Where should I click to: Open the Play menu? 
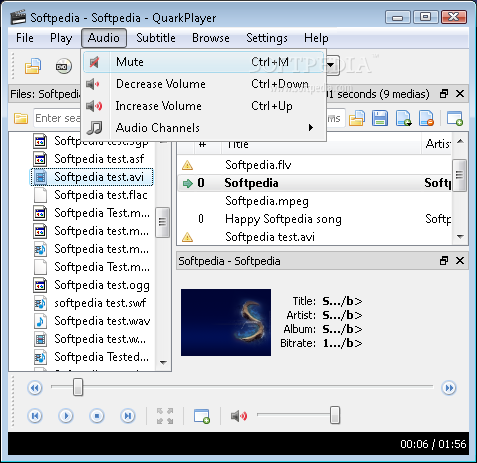point(61,38)
